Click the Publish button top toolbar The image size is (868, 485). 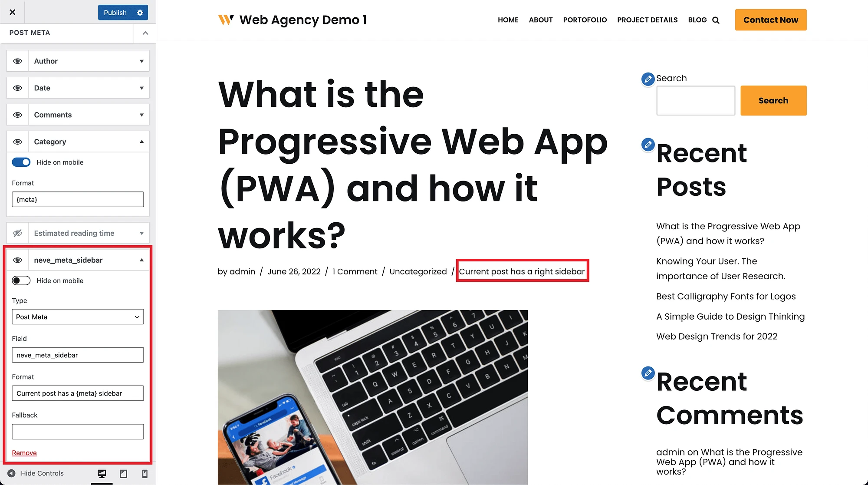coord(115,13)
